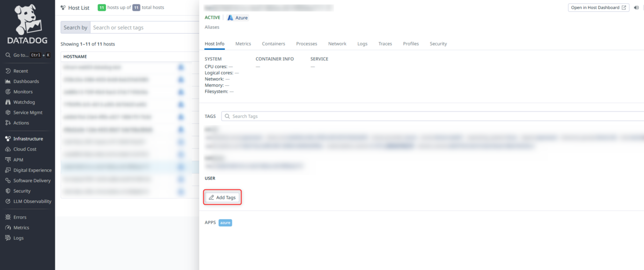The height and width of the screenshot is (270, 644).
Task: Click the Software Delivery icon
Action: click(x=8, y=181)
